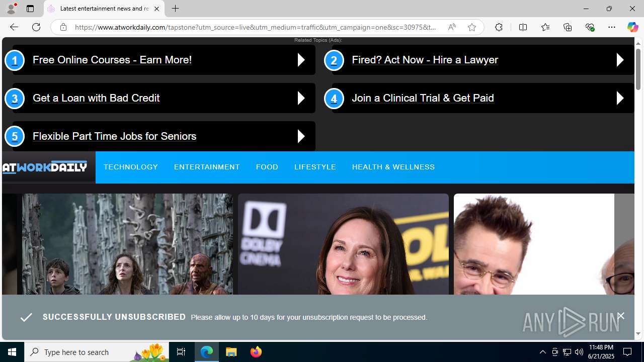
Task: Open Windows Start menu
Action: [x=12, y=352]
